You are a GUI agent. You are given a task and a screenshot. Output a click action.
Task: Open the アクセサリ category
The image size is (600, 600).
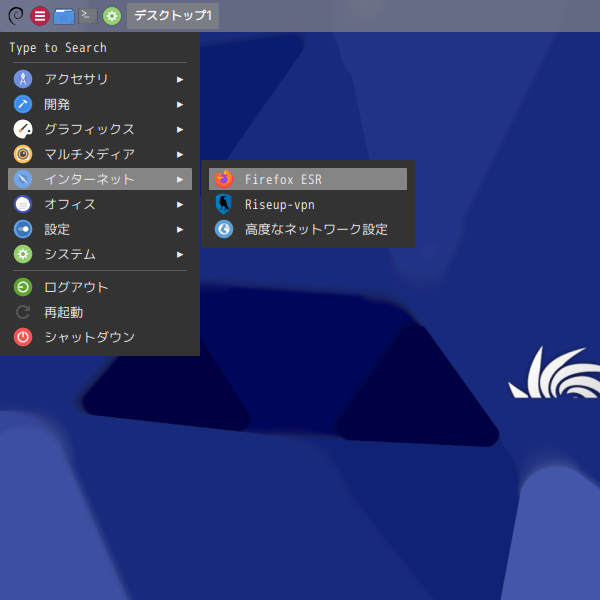100,79
